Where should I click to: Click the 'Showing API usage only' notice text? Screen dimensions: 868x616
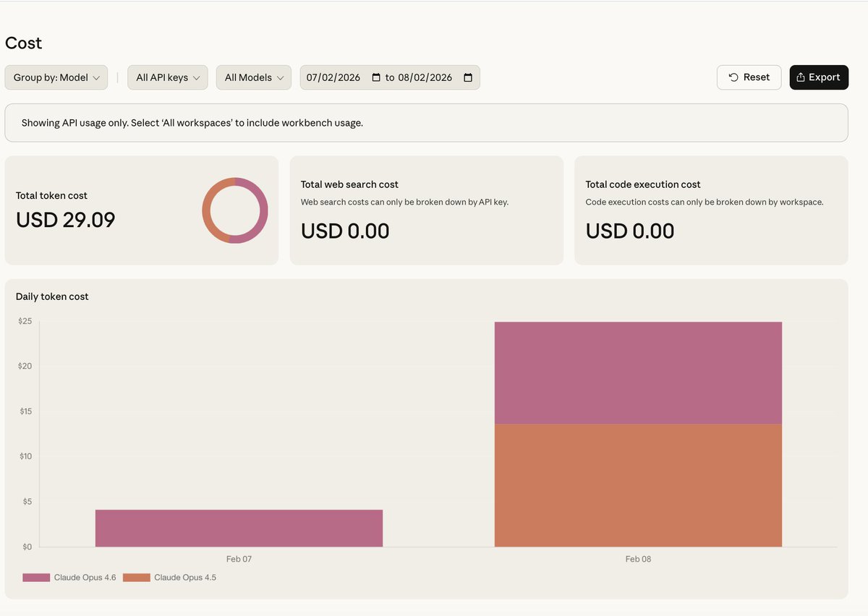[192, 123]
